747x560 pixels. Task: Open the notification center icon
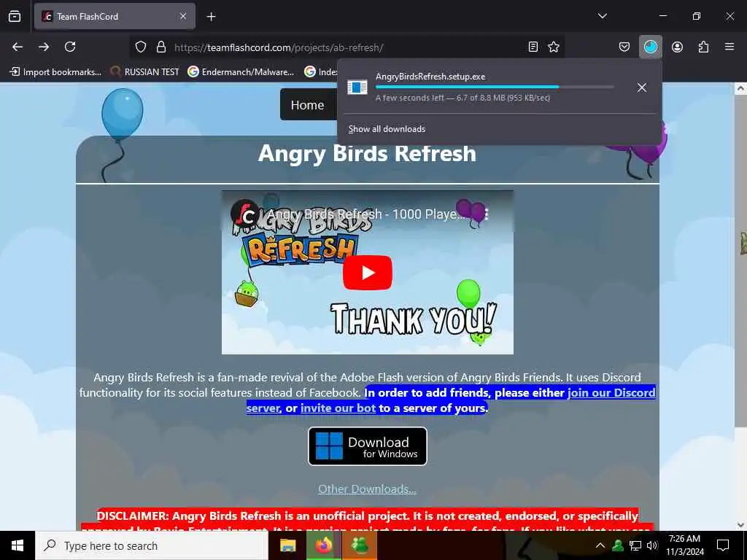coord(723,545)
